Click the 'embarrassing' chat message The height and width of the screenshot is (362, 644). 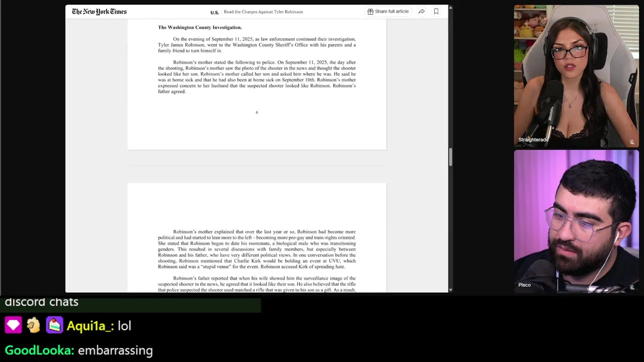point(115,350)
